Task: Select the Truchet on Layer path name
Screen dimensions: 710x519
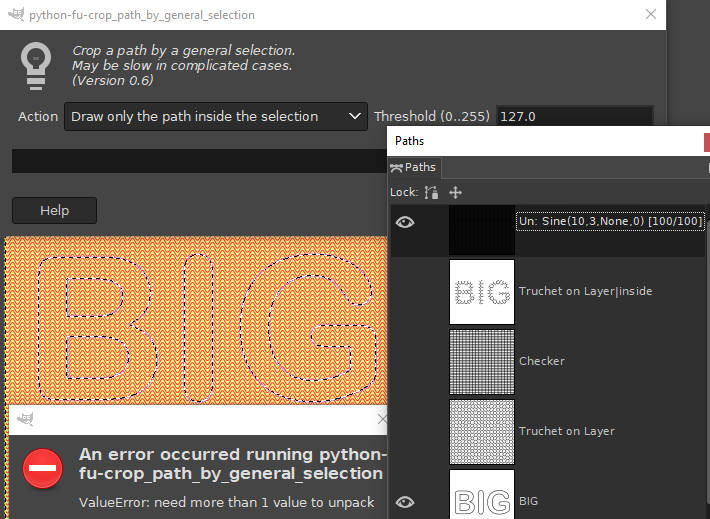Action: pos(567,431)
